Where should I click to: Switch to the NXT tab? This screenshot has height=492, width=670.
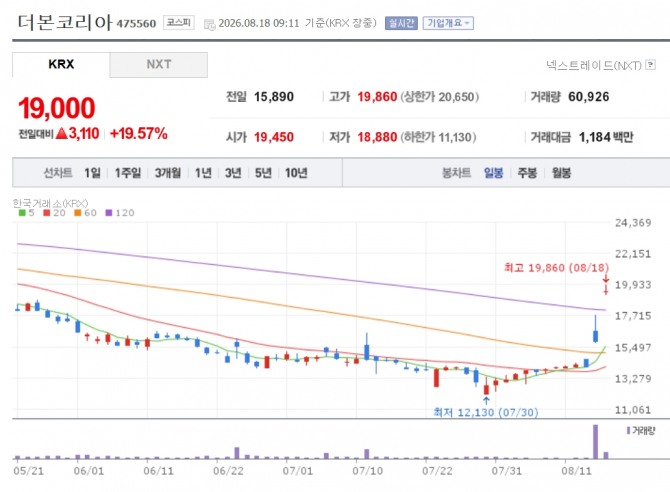pyautogui.click(x=159, y=65)
